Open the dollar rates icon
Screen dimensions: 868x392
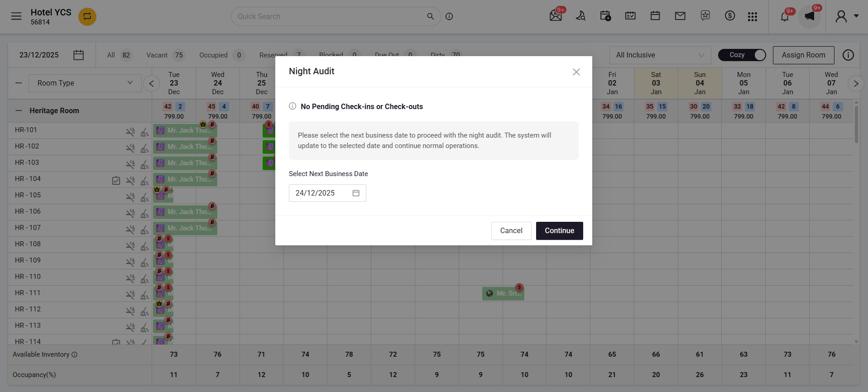[730, 16]
